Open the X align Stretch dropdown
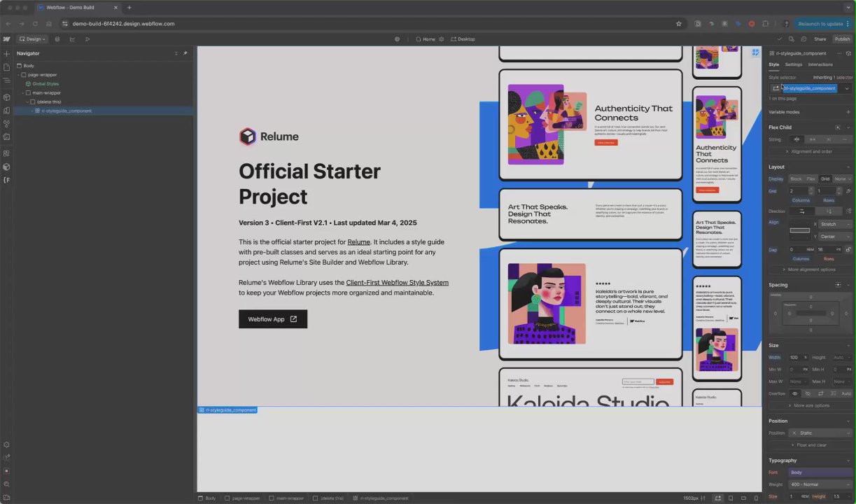Image resolution: width=856 pixels, height=504 pixels. 835,224
